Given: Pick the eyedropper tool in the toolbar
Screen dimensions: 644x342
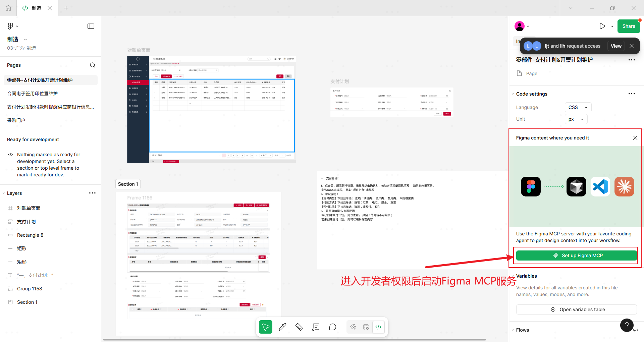Looking at the screenshot, I should tap(282, 327).
